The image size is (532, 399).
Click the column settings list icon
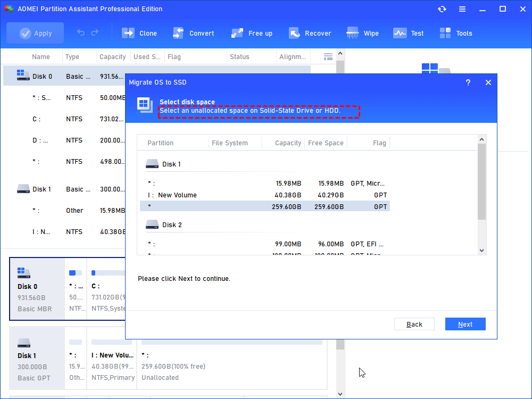[328, 57]
